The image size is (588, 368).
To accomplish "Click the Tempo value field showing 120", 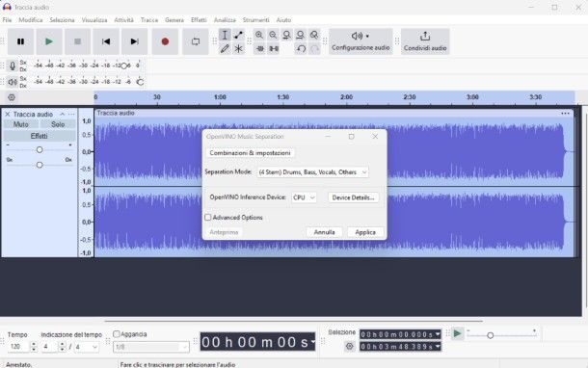I will [17, 347].
